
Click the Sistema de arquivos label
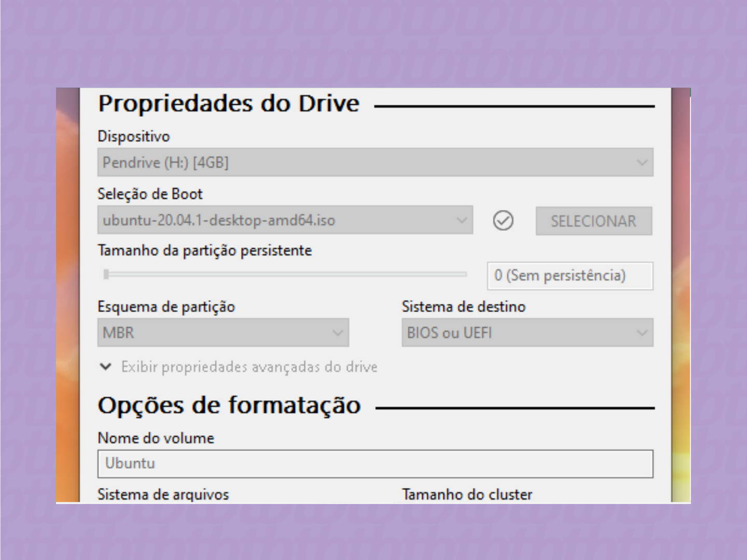[163, 494]
